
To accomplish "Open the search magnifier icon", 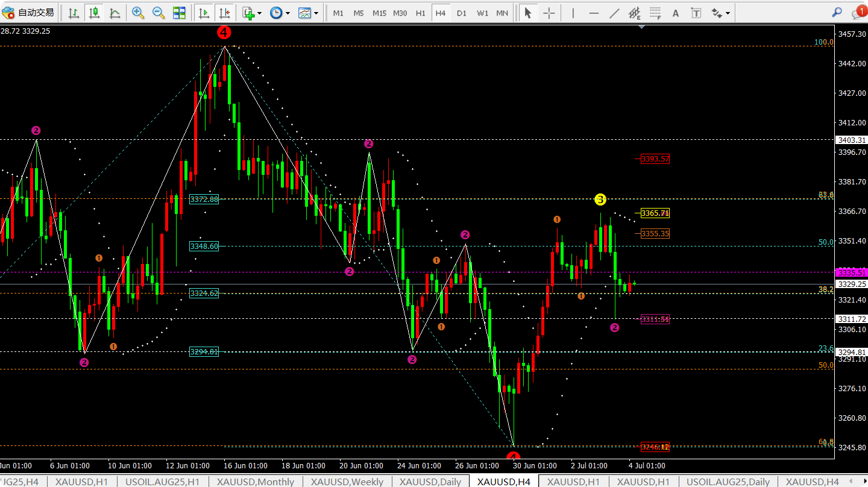I will pos(837,12).
